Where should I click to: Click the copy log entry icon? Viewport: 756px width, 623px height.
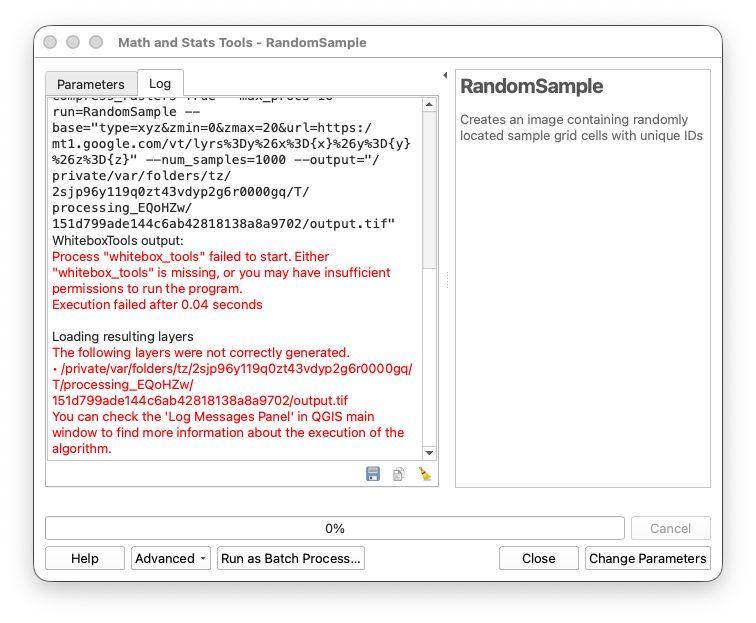pyautogui.click(x=398, y=474)
